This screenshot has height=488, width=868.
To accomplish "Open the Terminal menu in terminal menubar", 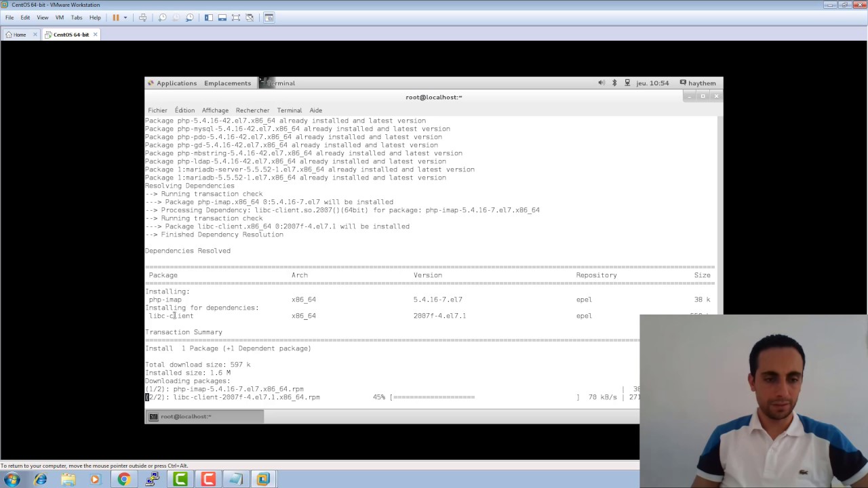I will point(289,110).
